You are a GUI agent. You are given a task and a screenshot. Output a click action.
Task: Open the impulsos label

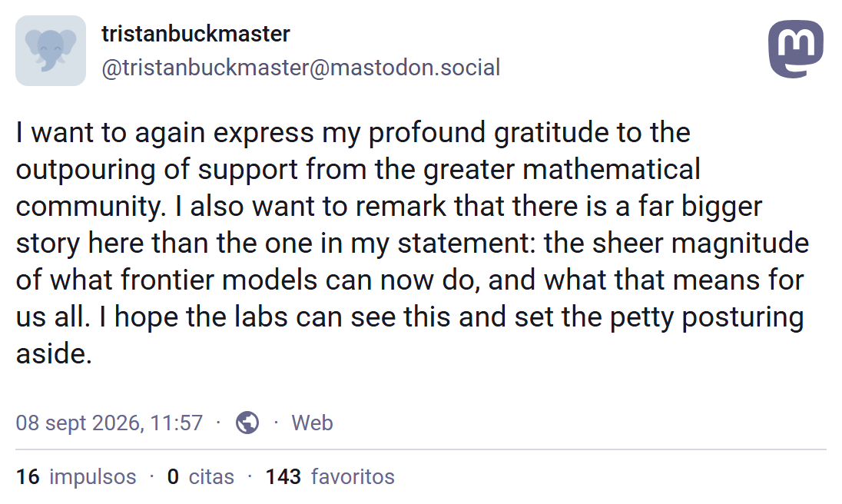92,476
